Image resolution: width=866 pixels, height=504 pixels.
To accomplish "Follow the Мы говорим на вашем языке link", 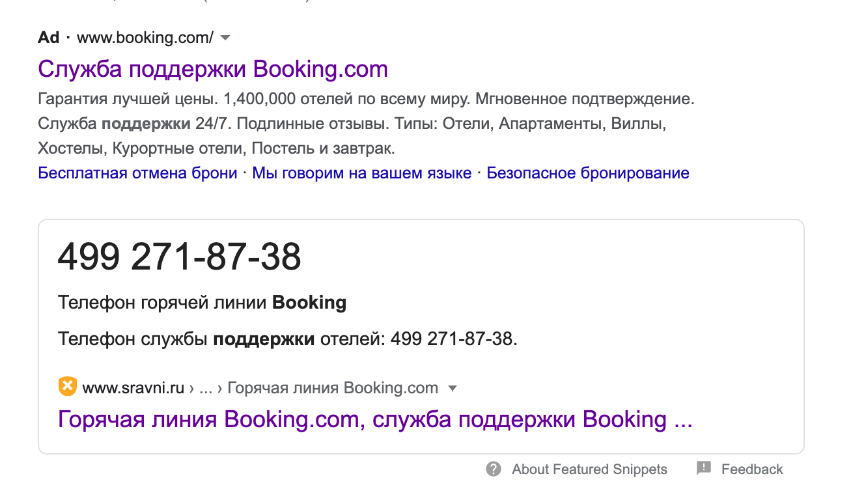I will pyautogui.click(x=361, y=173).
